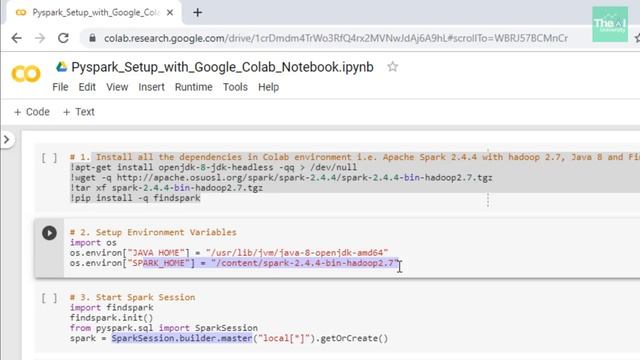The image size is (640, 360).
Task: Click run brackets of cell 1 install dependencies
Action: (x=49, y=158)
